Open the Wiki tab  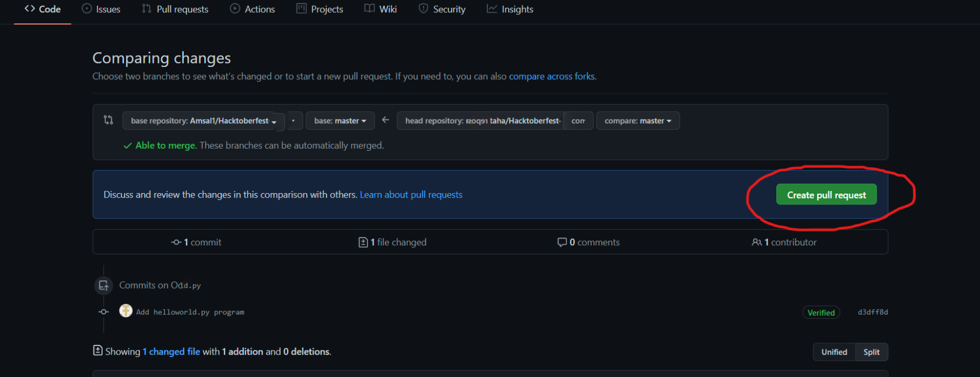381,9
